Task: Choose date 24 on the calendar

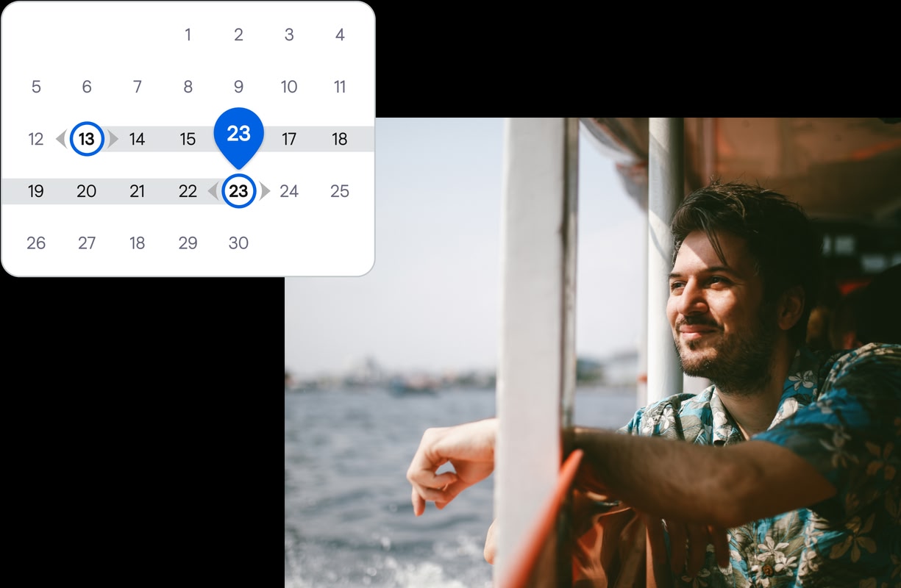Action: coord(289,191)
